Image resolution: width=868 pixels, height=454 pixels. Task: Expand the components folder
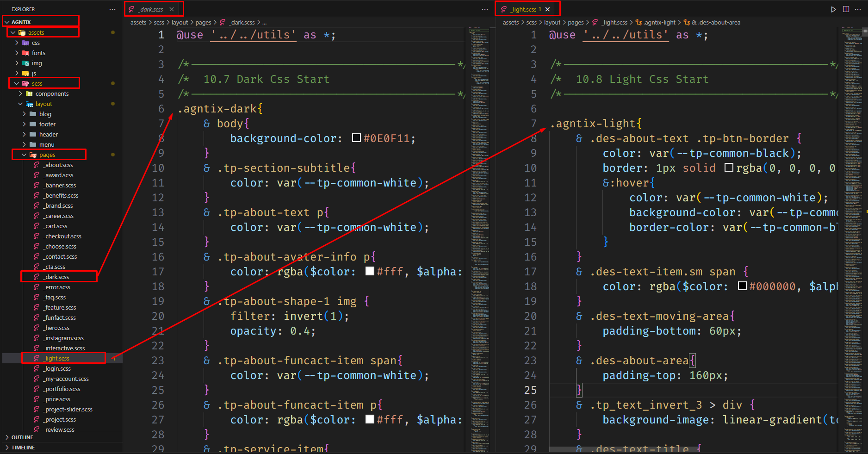52,93
